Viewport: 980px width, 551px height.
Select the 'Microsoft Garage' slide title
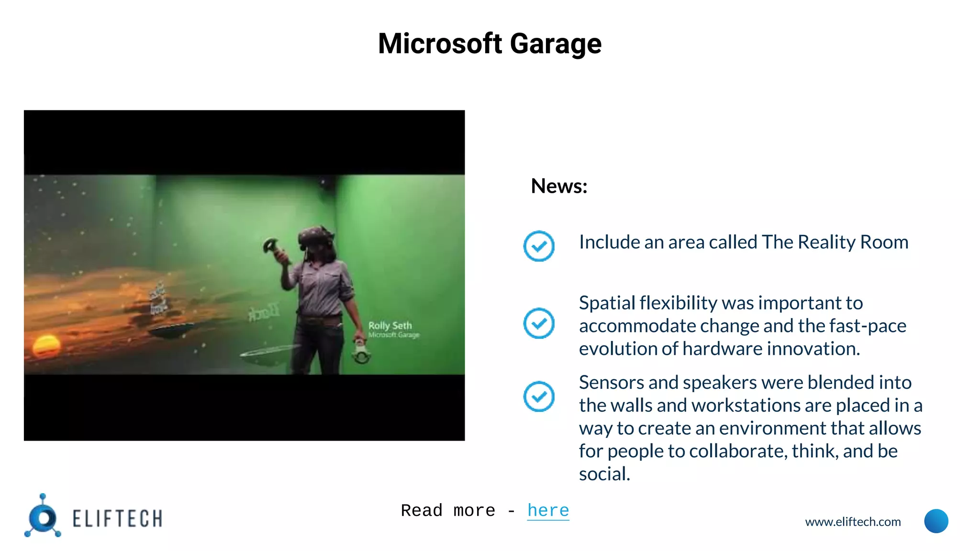click(x=490, y=44)
